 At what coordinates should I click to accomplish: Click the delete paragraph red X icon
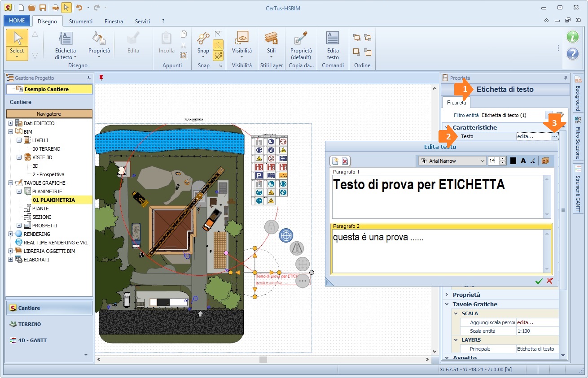click(x=345, y=161)
